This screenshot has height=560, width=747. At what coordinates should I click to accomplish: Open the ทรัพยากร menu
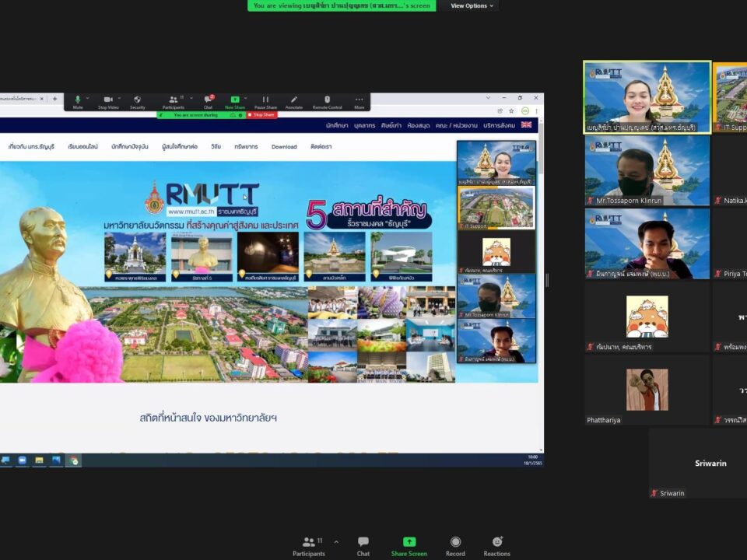click(x=246, y=147)
